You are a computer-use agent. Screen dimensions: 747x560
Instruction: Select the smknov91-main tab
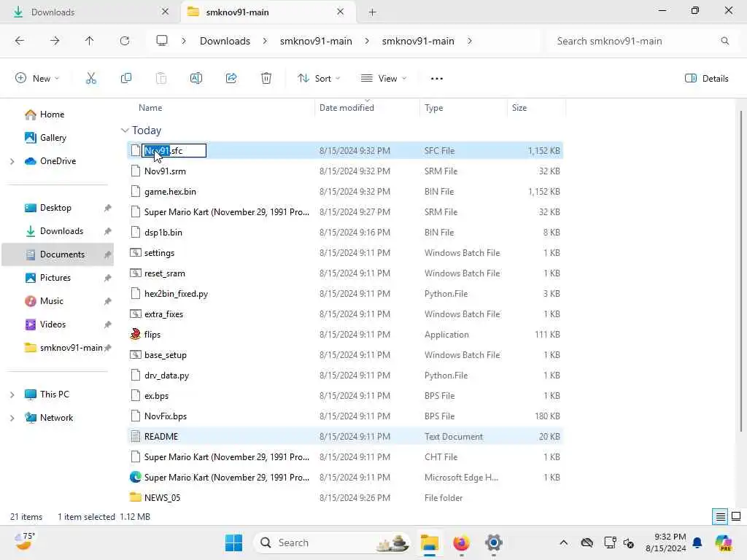(268, 12)
